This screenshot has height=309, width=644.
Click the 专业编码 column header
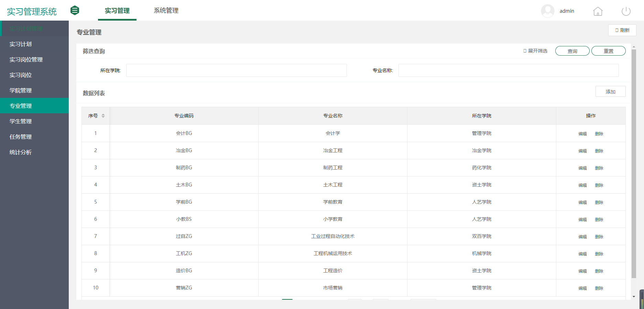[184, 116]
